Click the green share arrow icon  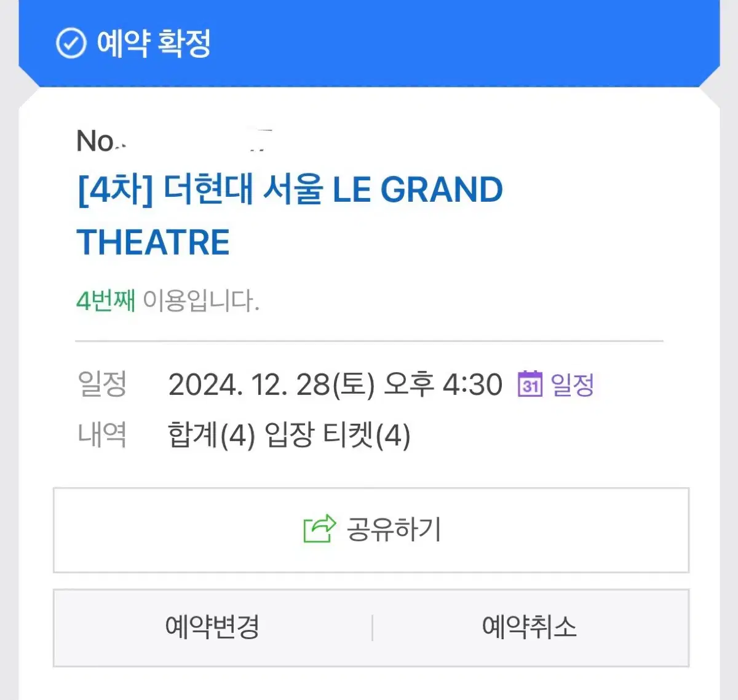pos(320,529)
